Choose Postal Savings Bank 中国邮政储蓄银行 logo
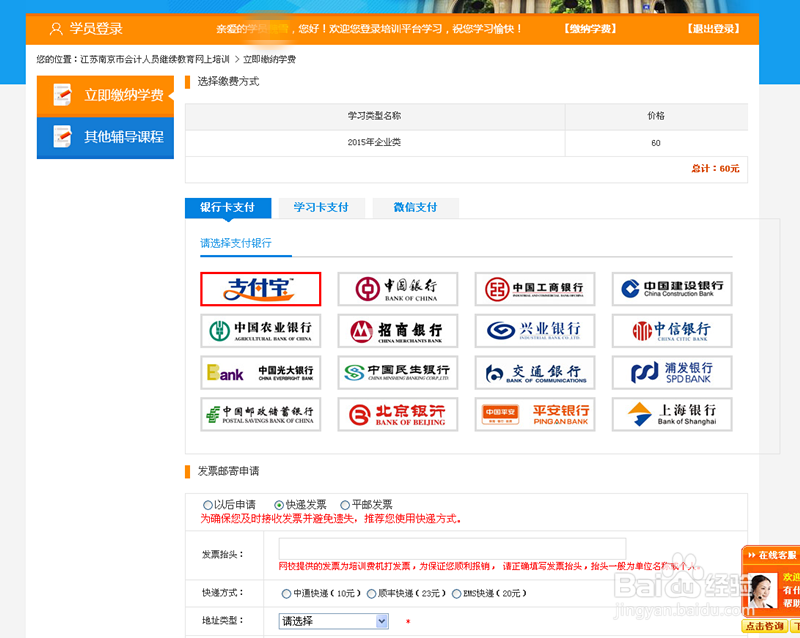Screen dimensions: 800x638 [260, 414]
